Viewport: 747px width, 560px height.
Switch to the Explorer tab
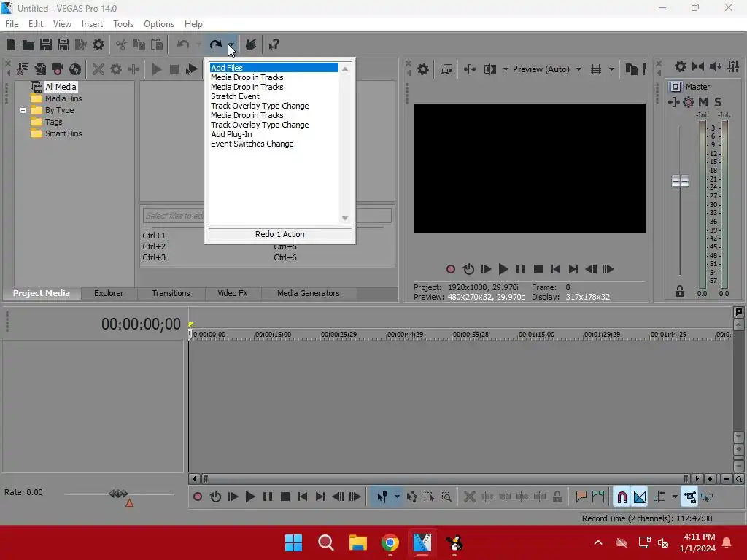[109, 293]
